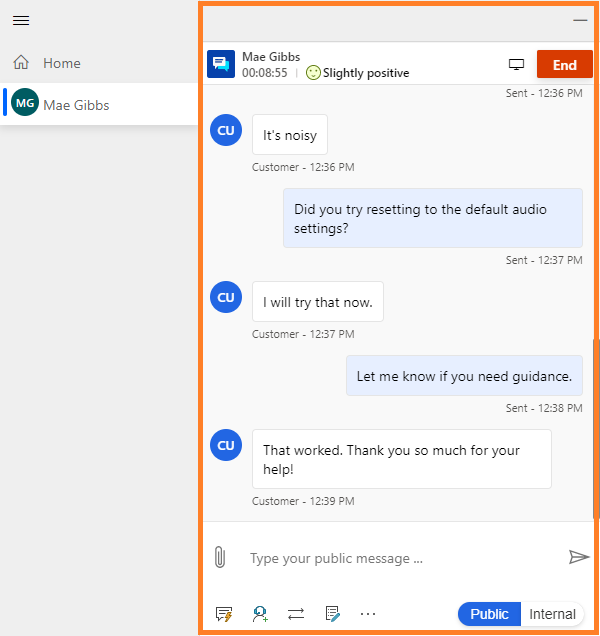The width and height of the screenshot is (600, 636).
Task: Attach a file using the paperclip icon
Action: pyautogui.click(x=220, y=557)
